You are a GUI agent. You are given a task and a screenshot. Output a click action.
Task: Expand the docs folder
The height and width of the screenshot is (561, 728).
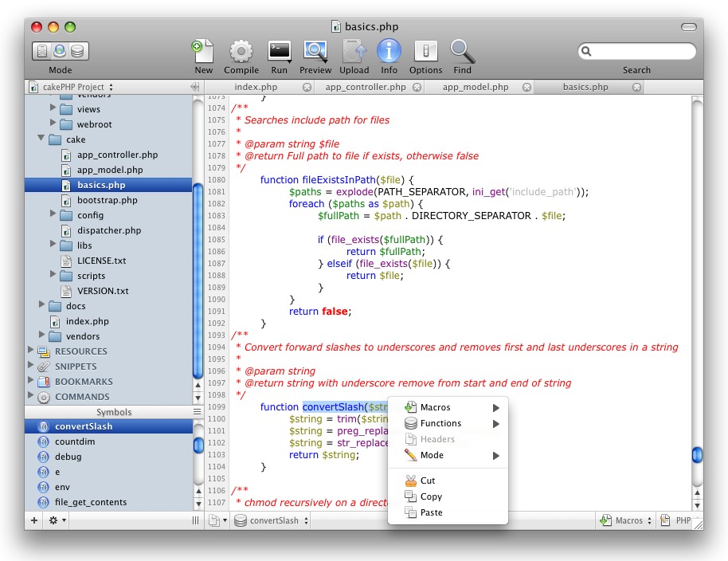tap(41, 304)
